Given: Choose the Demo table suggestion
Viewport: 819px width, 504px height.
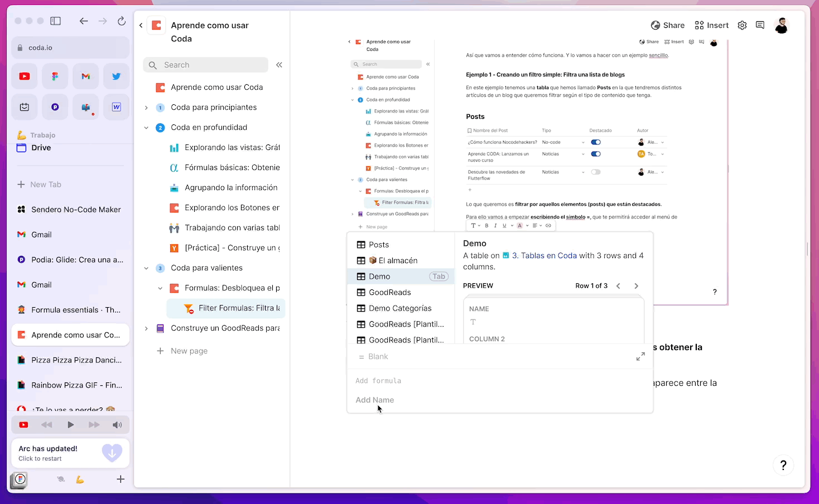Looking at the screenshot, I should point(401,277).
